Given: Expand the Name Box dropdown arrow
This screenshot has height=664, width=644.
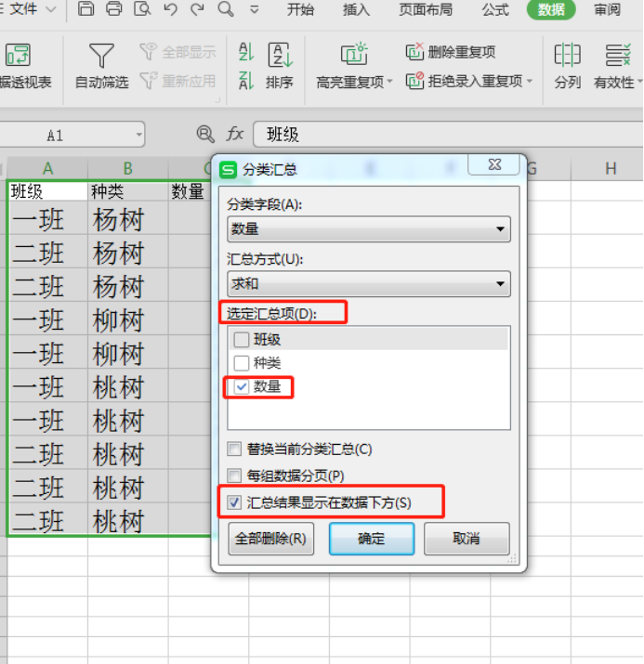Looking at the screenshot, I should [x=138, y=135].
